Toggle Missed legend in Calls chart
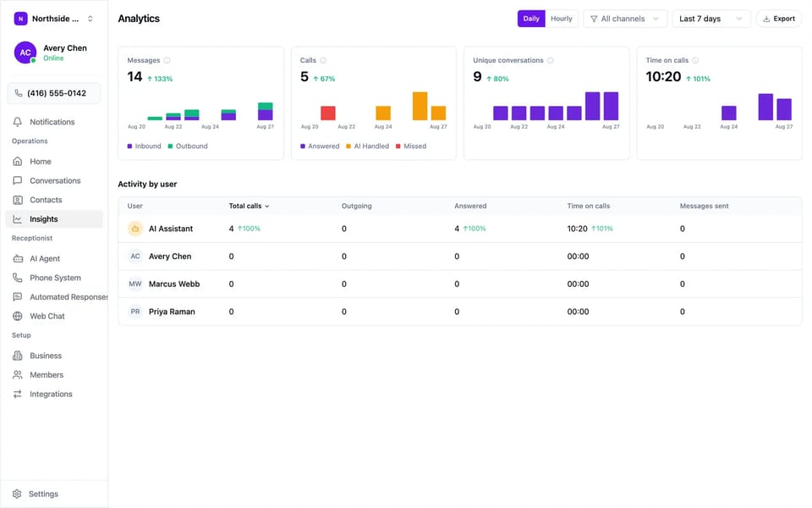The image size is (812, 508). click(411, 146)
